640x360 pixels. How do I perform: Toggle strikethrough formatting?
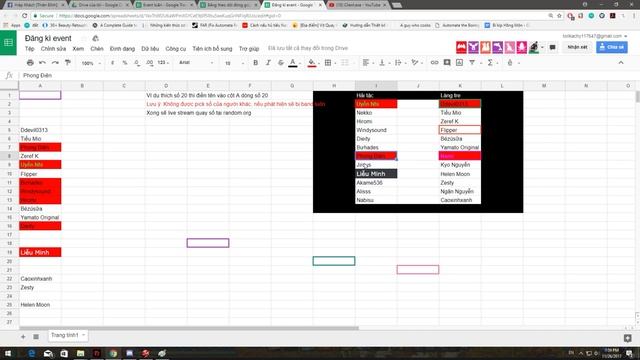[280, 63]
